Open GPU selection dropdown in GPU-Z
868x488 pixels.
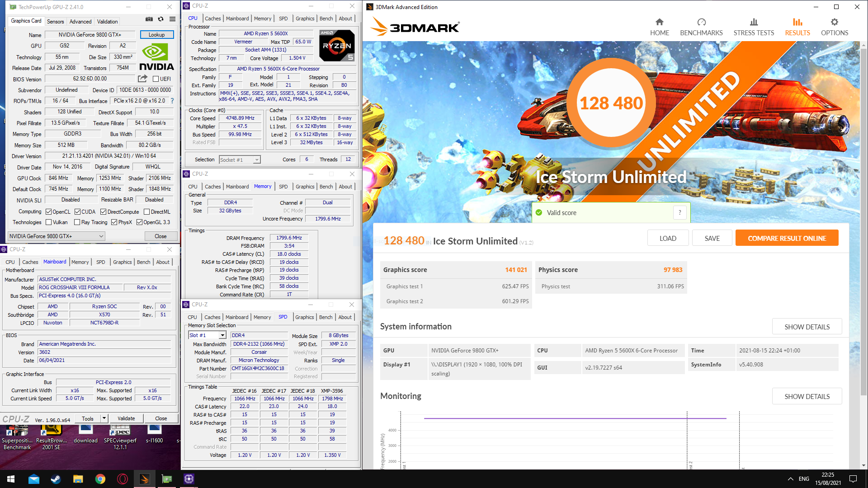click(57, 236)
